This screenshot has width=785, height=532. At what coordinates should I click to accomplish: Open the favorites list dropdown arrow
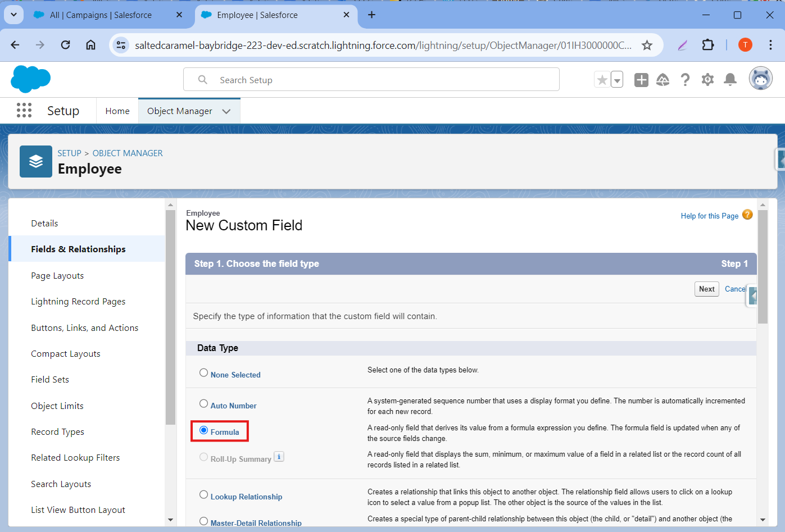pos(617,80)
